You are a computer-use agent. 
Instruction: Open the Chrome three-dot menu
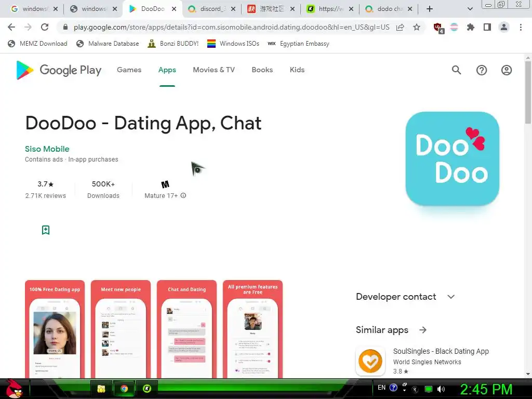point(521,27)
